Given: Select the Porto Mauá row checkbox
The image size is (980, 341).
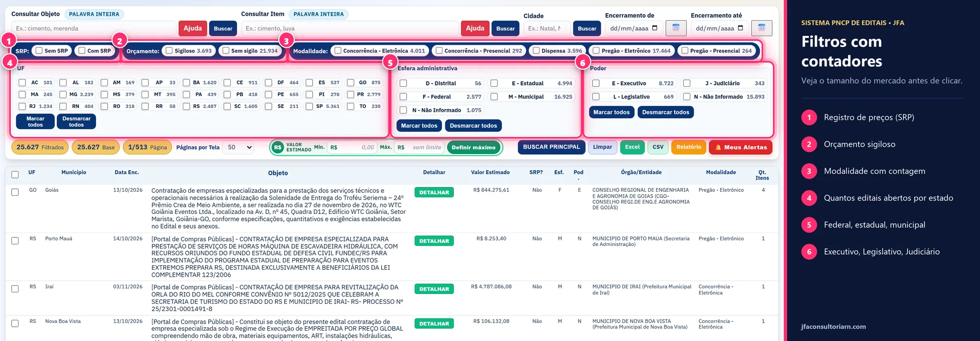Looking at the screenshot, I should (15, 241).
